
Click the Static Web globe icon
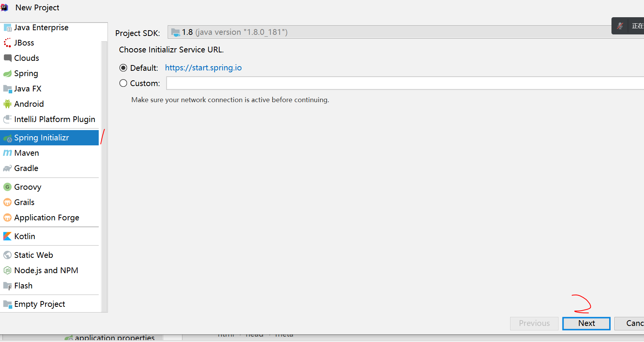tap(7, 255)
